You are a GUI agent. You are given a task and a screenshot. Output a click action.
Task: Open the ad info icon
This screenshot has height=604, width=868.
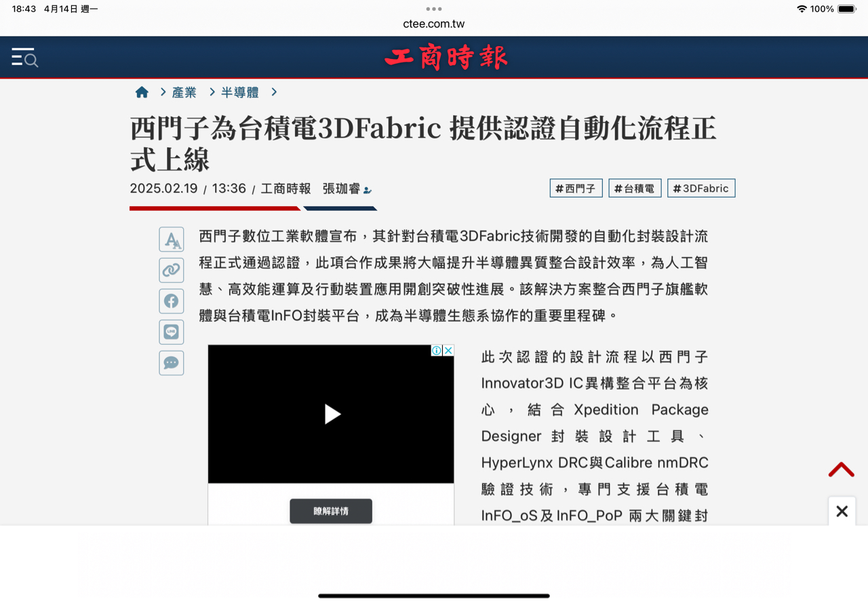pos(437,351)
